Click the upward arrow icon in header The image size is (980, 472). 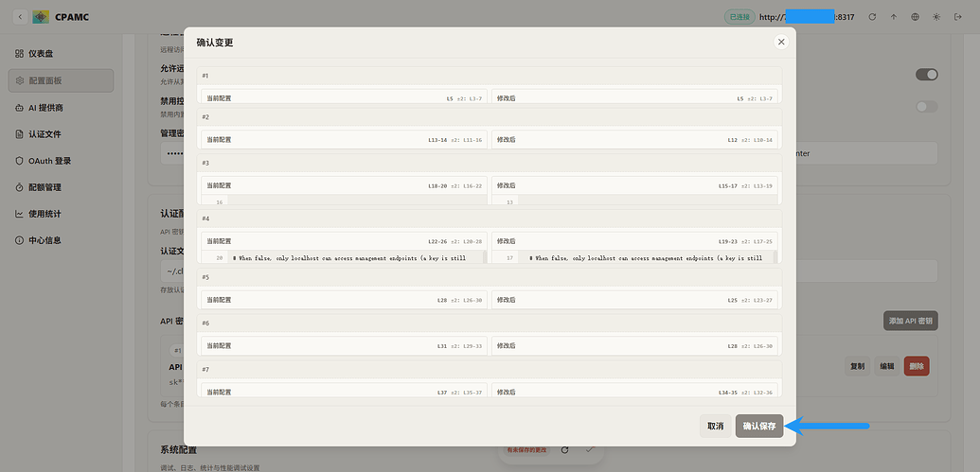pyautogui.click(x=893, y=17)
